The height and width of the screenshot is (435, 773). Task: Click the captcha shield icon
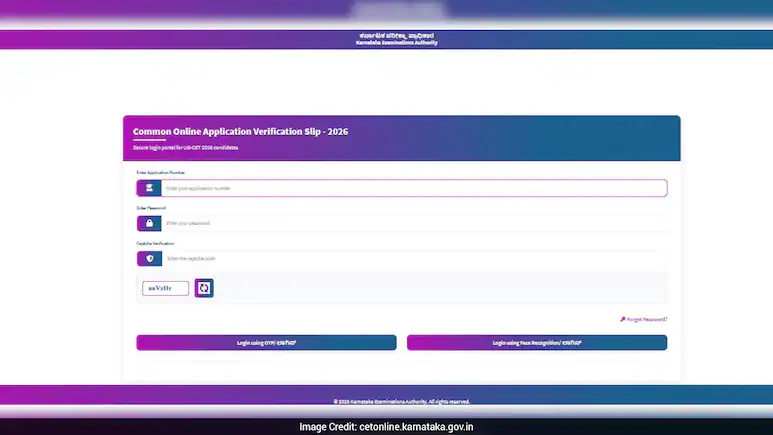[x=149, y=258]
